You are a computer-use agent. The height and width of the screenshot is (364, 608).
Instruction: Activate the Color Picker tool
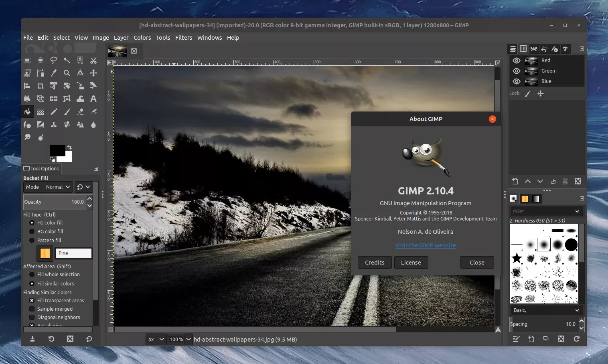(x=54, y=73)
